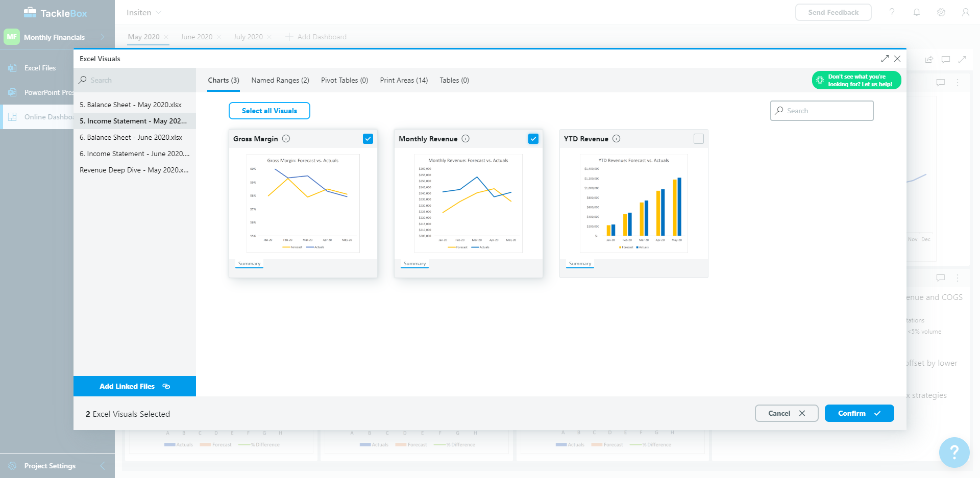Image resolution: width=980 pixels, height=478 pixels.
Task: Click the Excel Files sidebar icon
Action: click(x=12, y=68)
